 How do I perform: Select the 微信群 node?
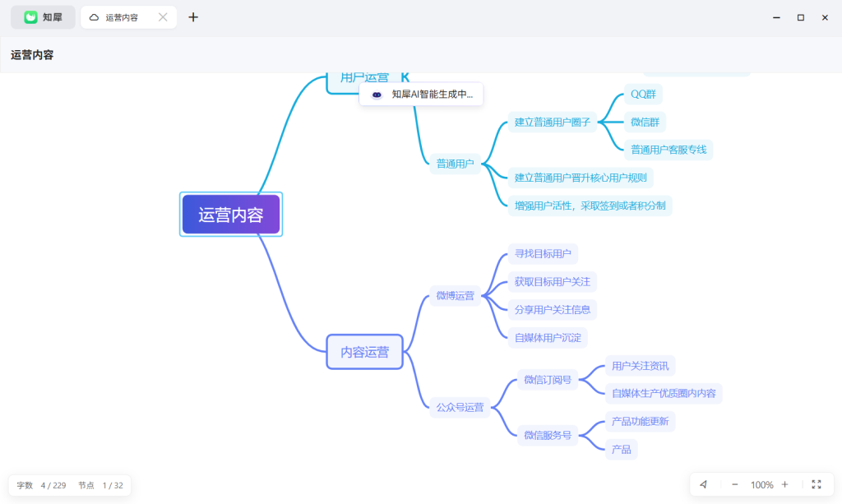point(645,122)
